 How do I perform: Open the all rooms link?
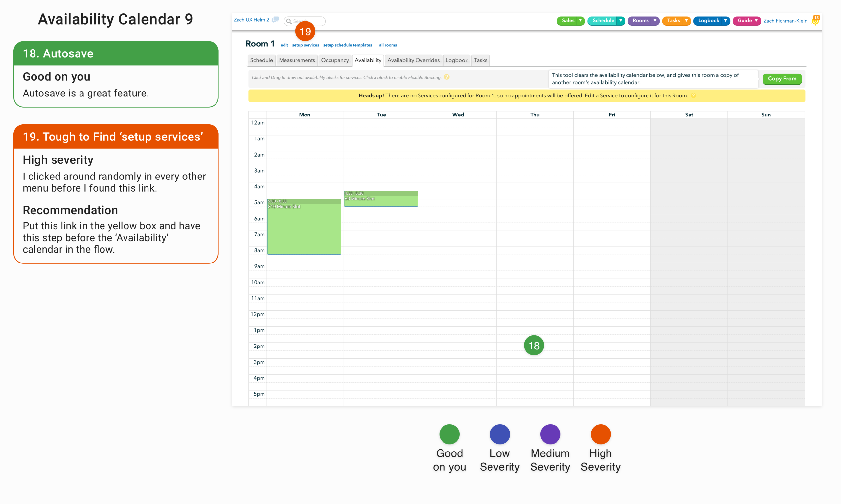[x=388, y=45]
